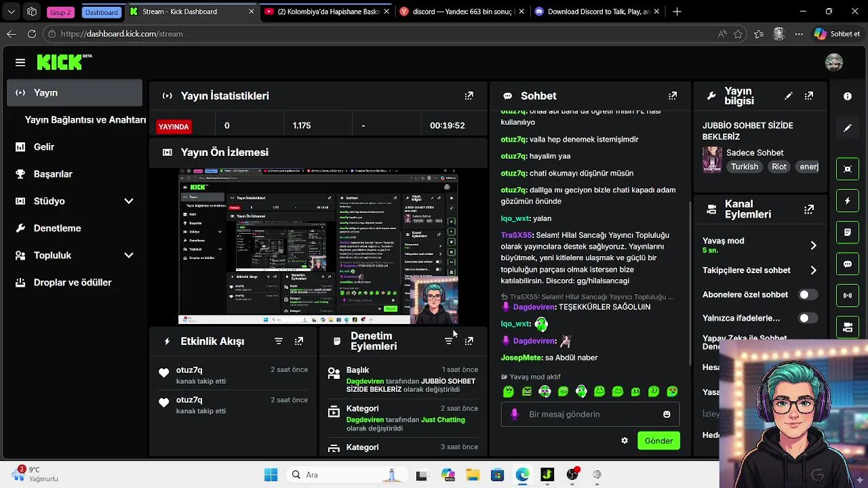
Task: Open new browser tab with plus
Action: point(677,12)
